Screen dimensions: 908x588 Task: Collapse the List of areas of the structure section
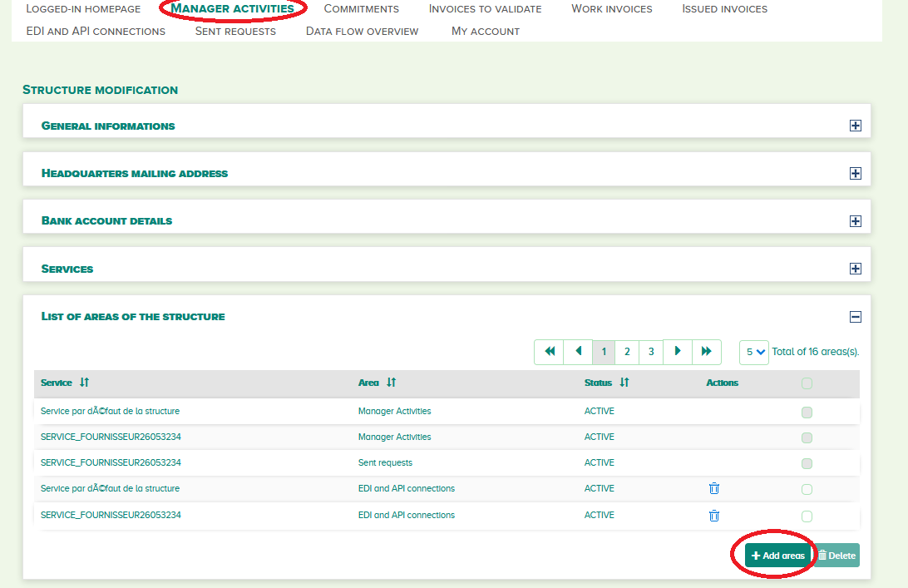point(855,317)
